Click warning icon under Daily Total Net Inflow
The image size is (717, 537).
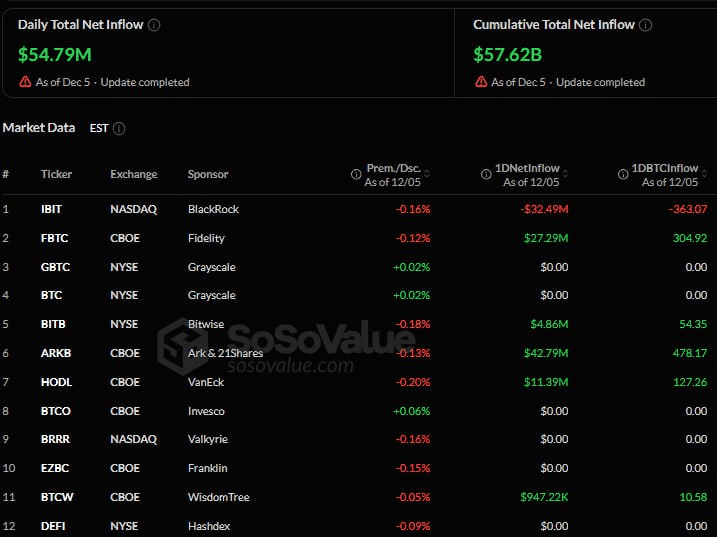25,82
